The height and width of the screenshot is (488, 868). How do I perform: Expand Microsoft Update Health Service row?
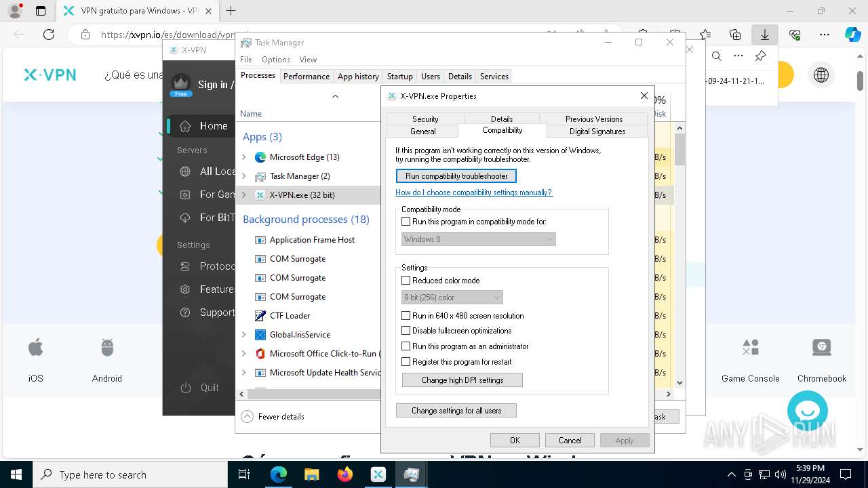pyautogui.click(x=244, y=373)
